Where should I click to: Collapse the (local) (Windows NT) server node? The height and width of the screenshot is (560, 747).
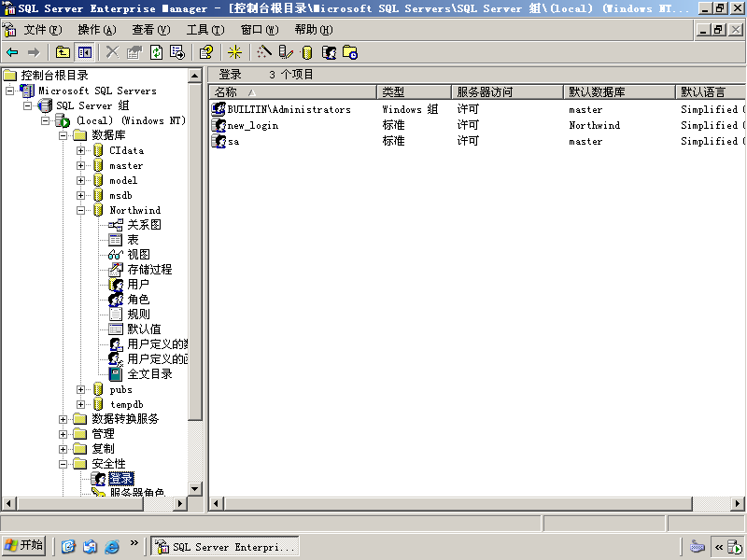tap(45, 120)
